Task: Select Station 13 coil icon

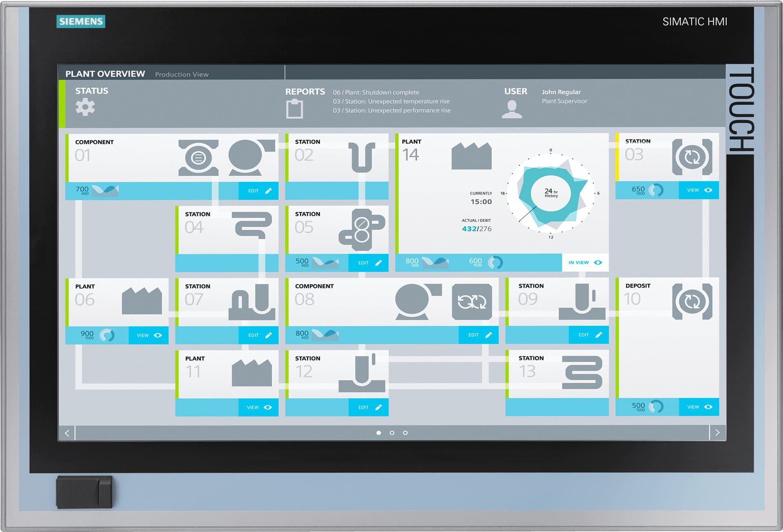Action: click(x=582, y=372)
